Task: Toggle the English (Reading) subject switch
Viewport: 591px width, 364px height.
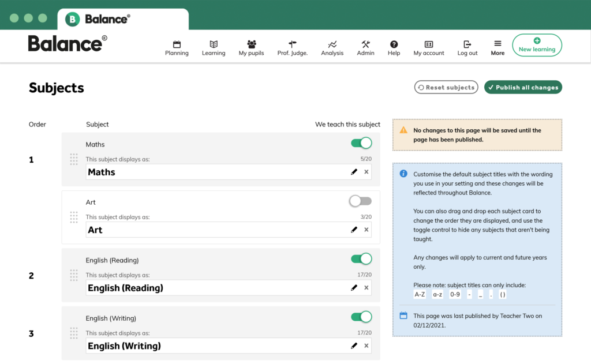Action: (361, 259)
